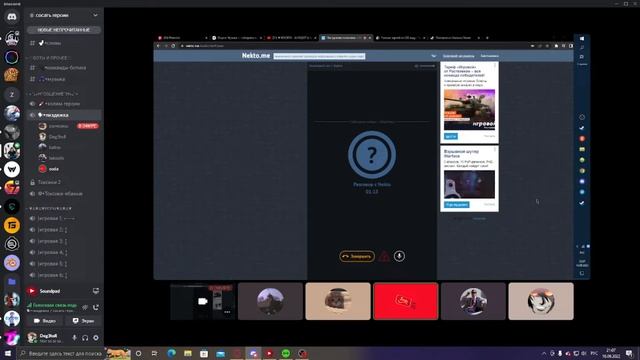Viewport: 640px width, 360px height.
Task: Click the Nekto.me logo in stream
Action: pos(256,56)
